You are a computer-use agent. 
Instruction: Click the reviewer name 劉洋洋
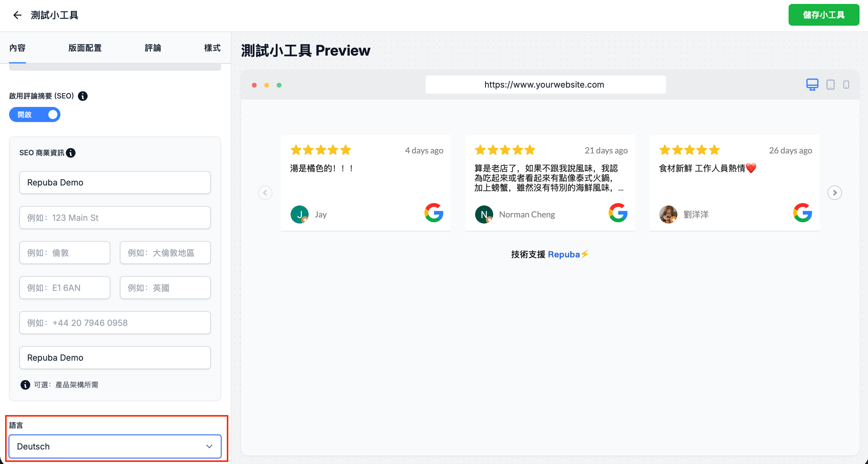click(x=696, y=215)
